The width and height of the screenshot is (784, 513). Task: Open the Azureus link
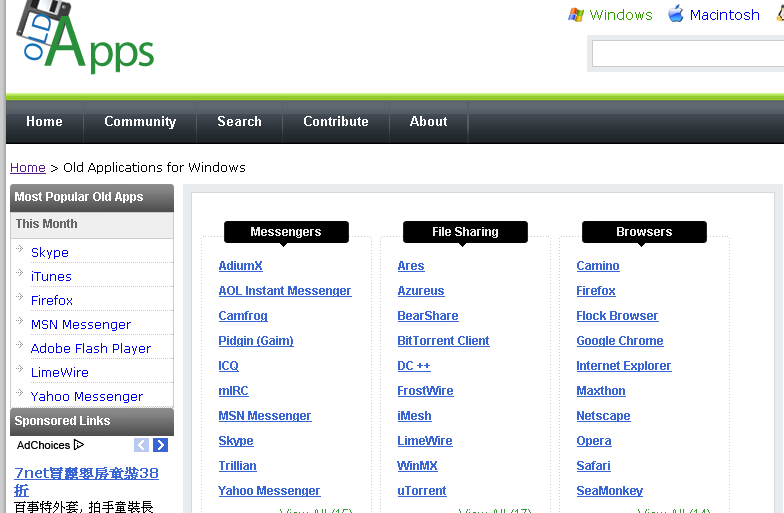coord(421,291)
